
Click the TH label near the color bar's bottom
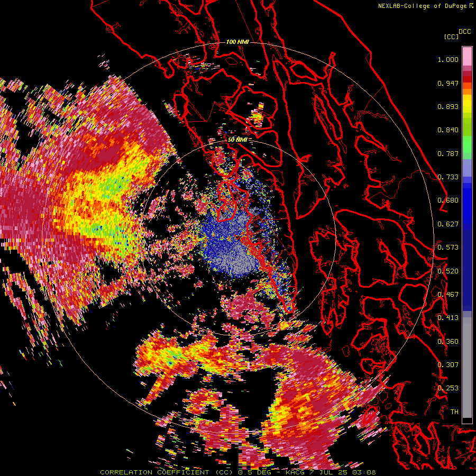(x=454, y=412)
